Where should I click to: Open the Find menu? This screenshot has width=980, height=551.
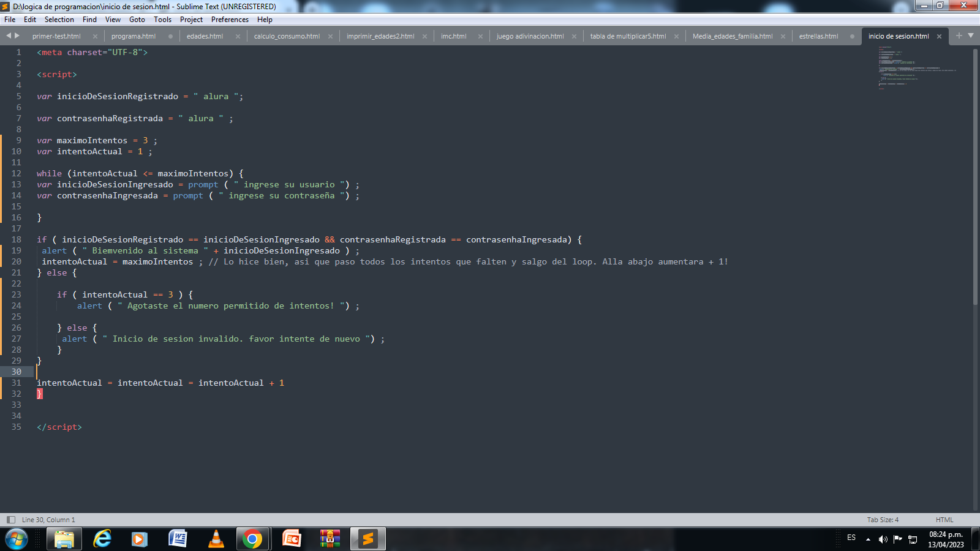(89, 20)
